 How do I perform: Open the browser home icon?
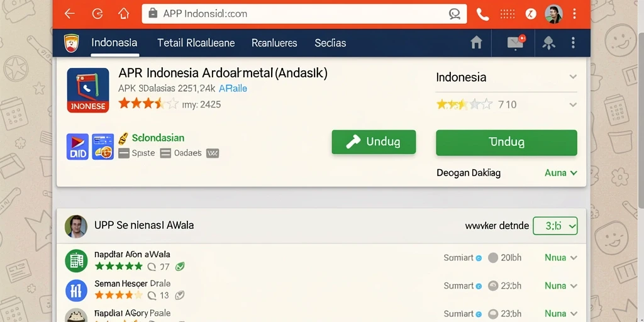tap(124, 14)
